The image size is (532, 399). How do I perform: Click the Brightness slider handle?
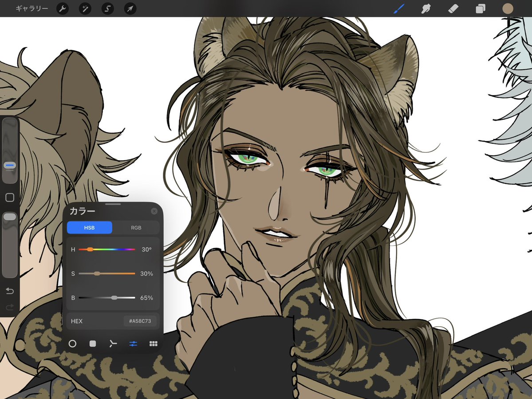pyautogui.click(x=114, y=297)
